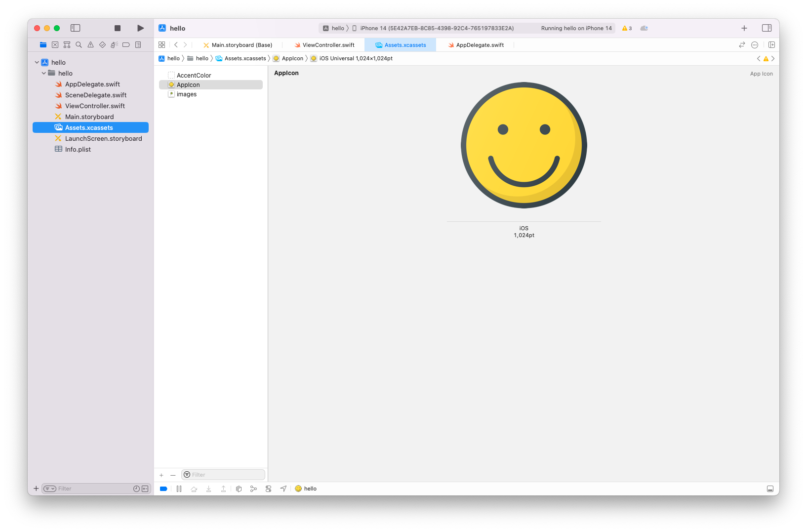This screenshot has height=532, width=807.
Task: Collapse the hello project root in navigator
Action: point(37,62)
